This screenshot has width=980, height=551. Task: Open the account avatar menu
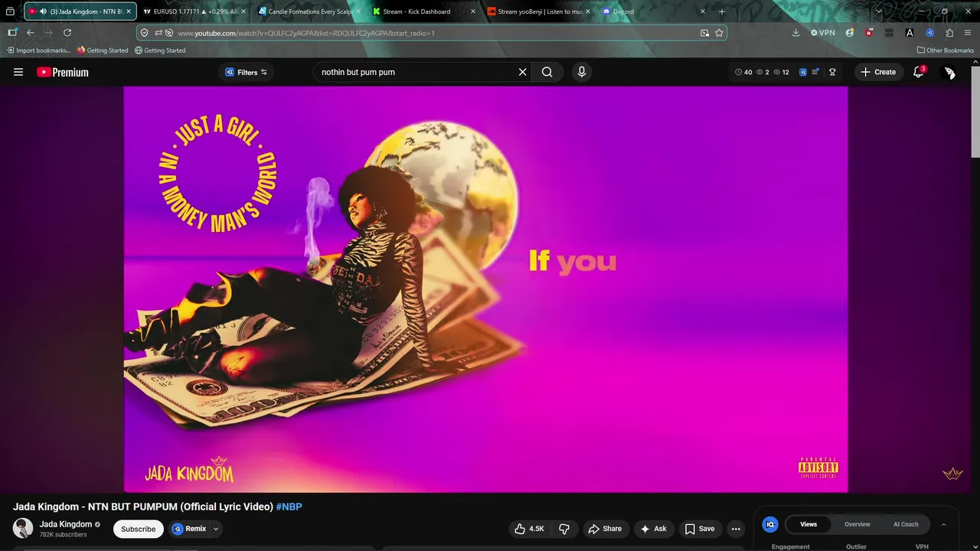coord(949,72)
